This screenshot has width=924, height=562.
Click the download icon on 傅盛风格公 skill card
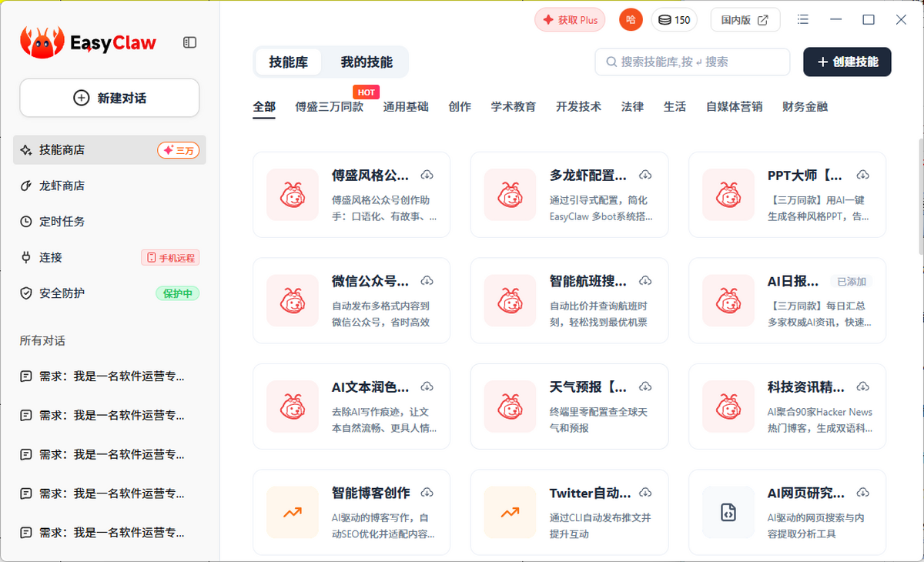point(427,175)
